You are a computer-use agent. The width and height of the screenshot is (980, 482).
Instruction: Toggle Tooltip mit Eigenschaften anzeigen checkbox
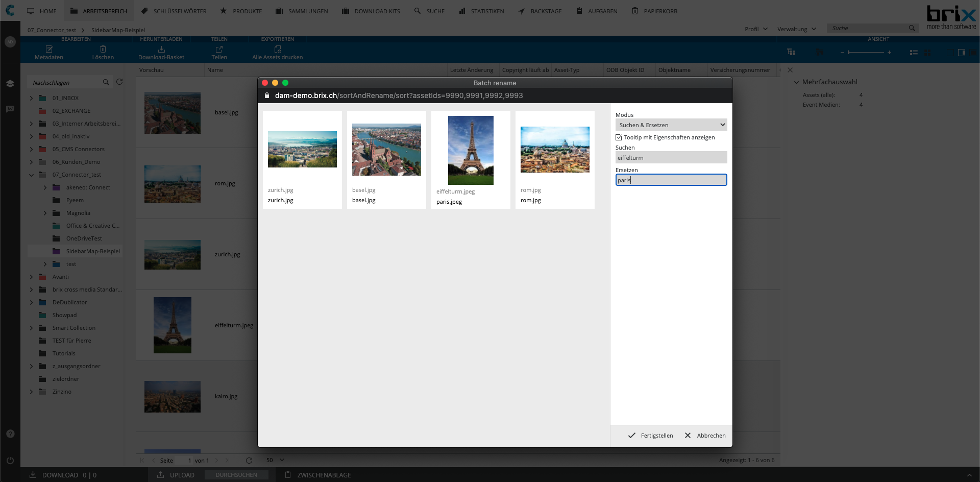tap(619, 137)
